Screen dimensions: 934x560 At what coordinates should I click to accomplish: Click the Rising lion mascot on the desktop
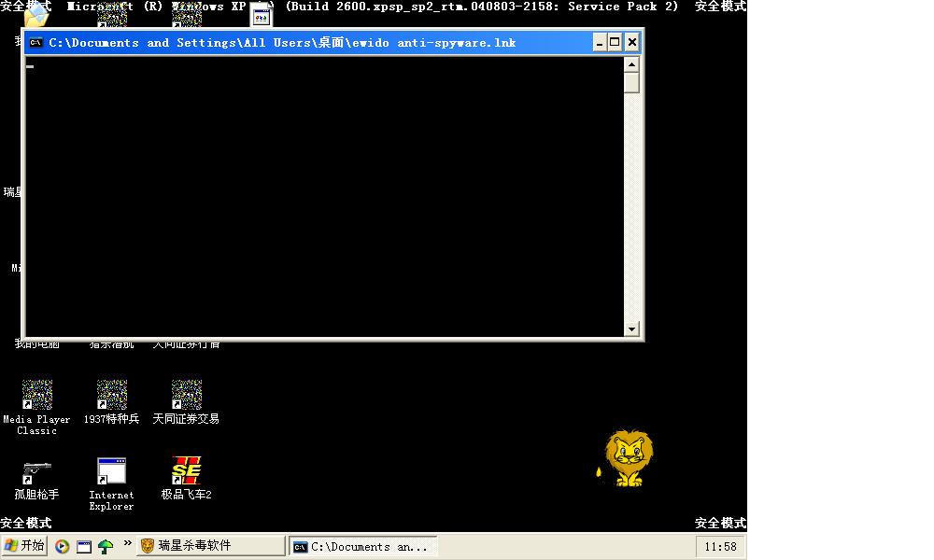[x=626, y=458]
